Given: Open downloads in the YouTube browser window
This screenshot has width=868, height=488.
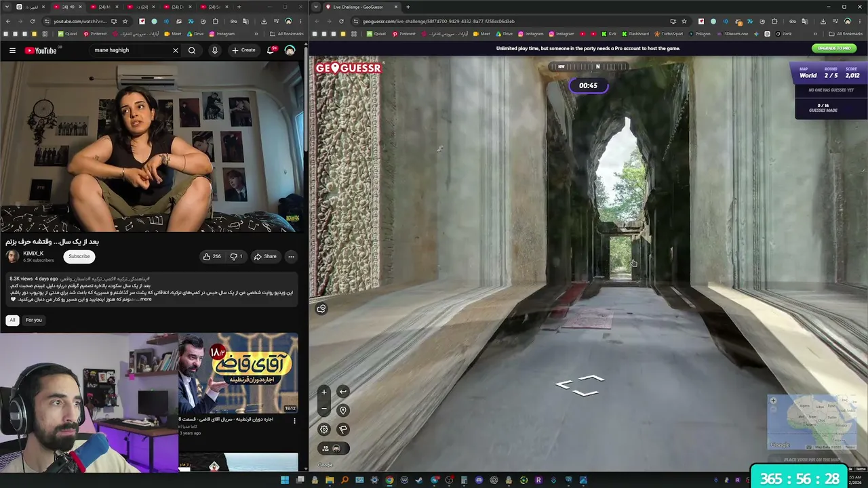Looking at the screenshot, I should click(x=264, y=21).
